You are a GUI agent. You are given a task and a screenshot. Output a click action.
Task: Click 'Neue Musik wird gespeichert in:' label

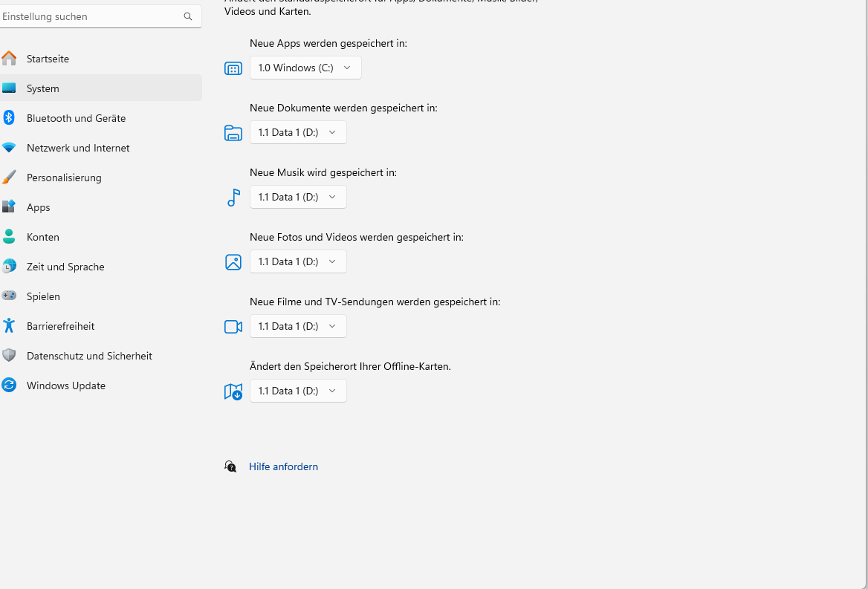(x=323, y=172)
